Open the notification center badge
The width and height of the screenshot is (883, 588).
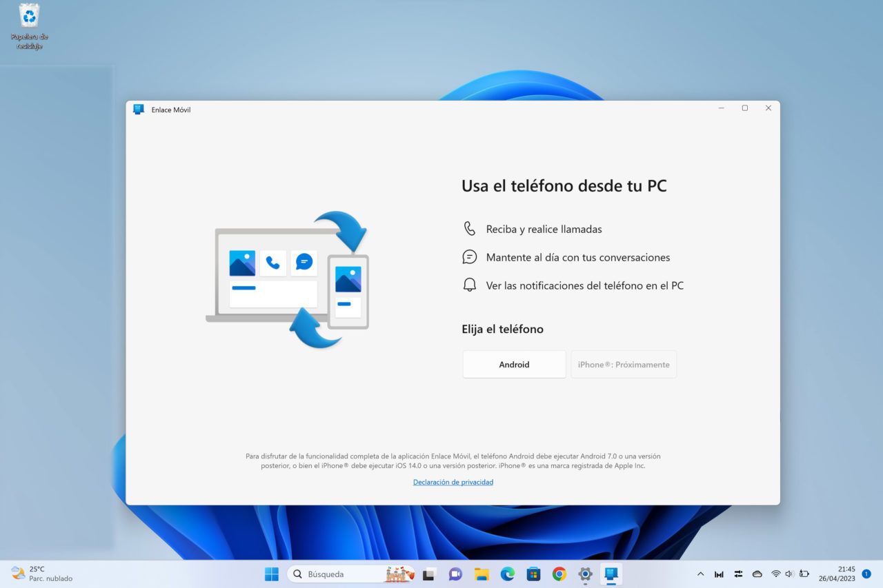point(866,574)
